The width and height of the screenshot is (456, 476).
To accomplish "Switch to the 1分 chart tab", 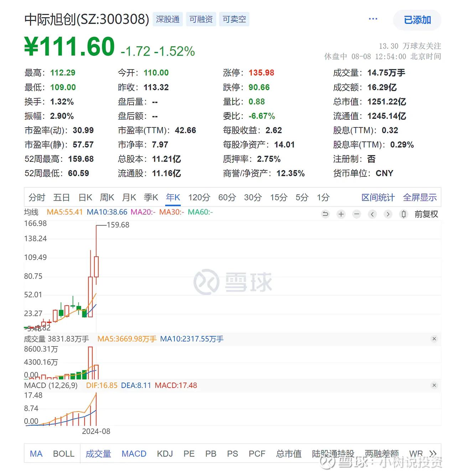I will [x=323, y=198].
